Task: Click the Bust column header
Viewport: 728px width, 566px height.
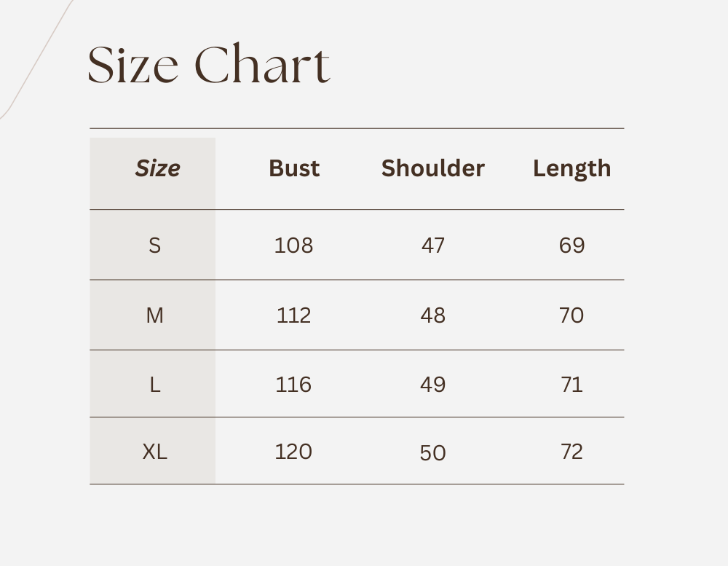Action: tap(294, 168)
